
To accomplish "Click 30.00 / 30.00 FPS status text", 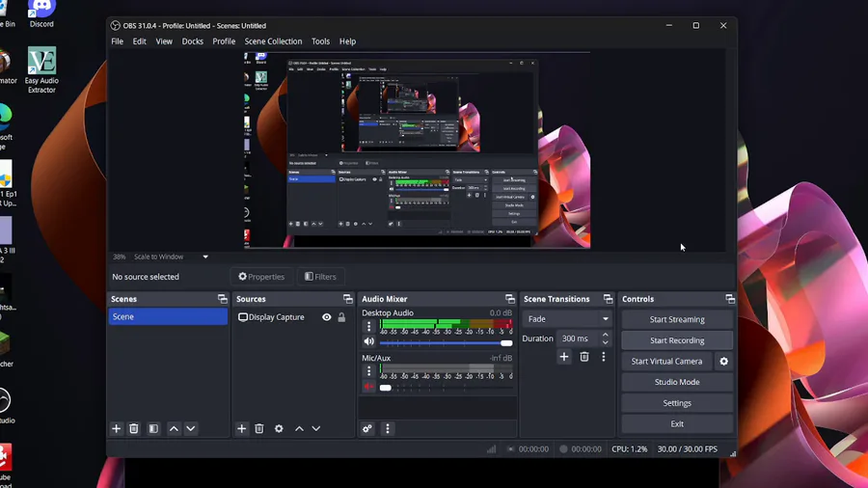I will coord(687,448).
